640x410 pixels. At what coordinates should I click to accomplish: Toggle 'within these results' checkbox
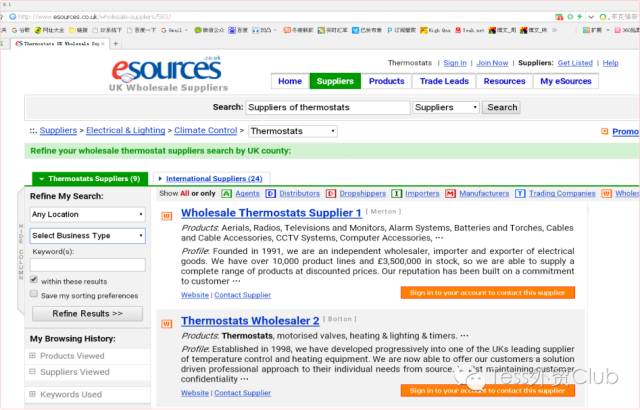point(34,280)
